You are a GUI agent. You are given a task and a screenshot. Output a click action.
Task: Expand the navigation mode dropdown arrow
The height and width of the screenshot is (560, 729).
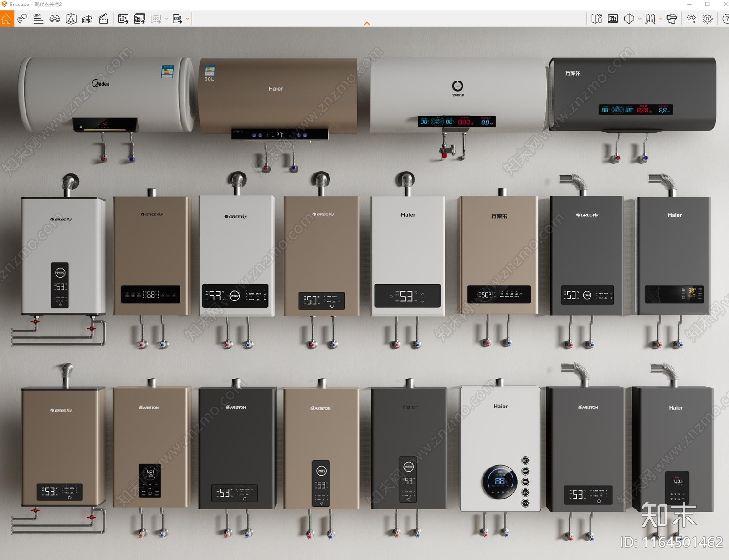661,19
